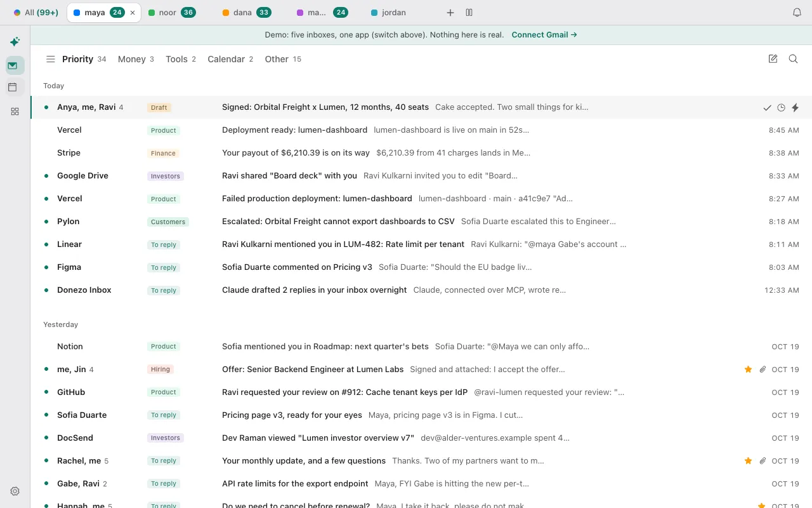This screenshot has width=812, height=508.
Task: Open the Donezo Inbox Claude drafted replies email
Action: click(421, 290)
